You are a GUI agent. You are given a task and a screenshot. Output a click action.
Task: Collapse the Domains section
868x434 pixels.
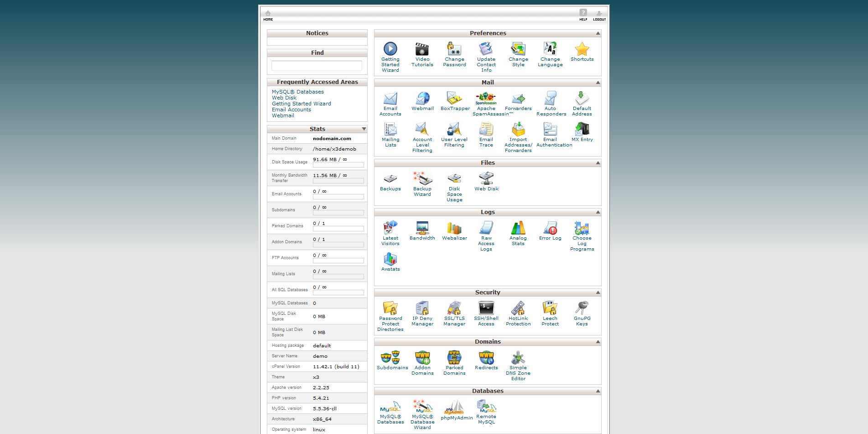point(598,342)
